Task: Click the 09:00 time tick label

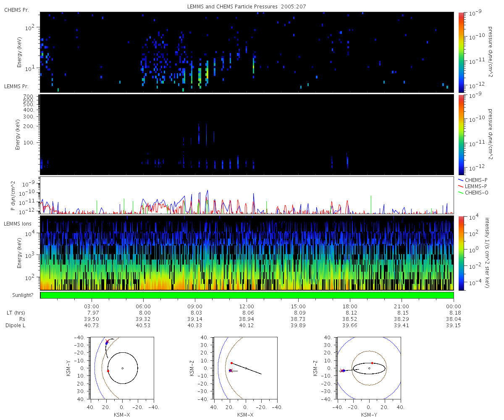Action: (x=195, y=306)
